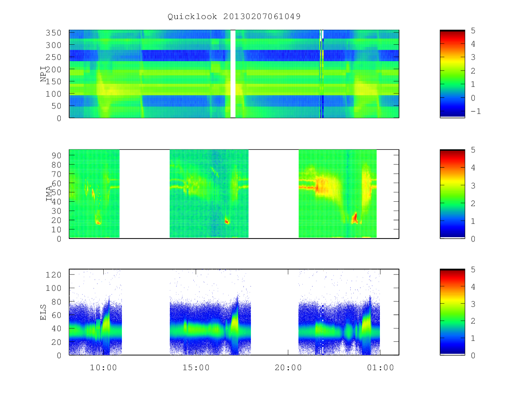Click the 2 label on ELS color bar
The height and width of the screenshot is (399, 532).
pos(473,321)
